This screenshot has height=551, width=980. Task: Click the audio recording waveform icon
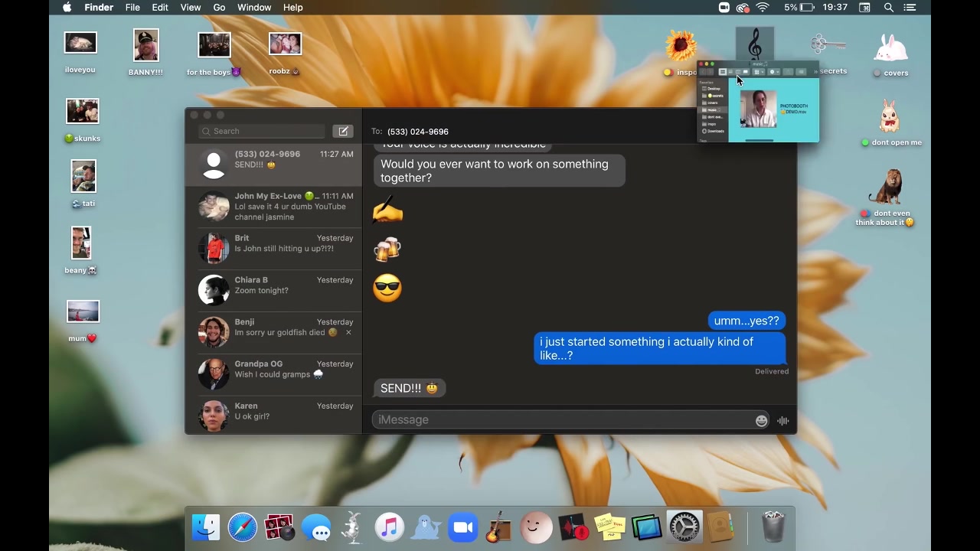point(782,420)
